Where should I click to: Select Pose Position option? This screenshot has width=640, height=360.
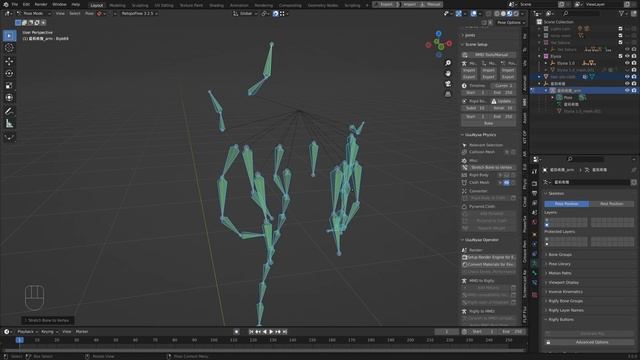[x=567, y=204]
